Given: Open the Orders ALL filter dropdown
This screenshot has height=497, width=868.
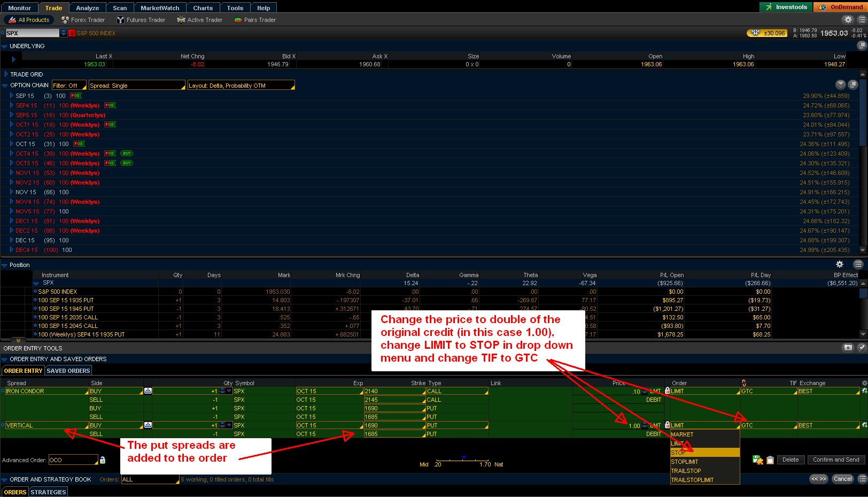Looking at the screenshot, I should [x=150, y=479].
